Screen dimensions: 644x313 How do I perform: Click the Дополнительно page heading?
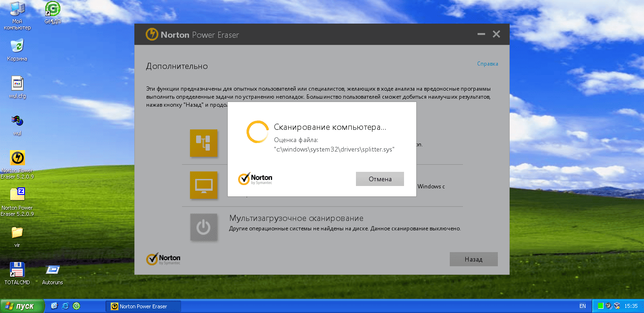coord(177,66)
